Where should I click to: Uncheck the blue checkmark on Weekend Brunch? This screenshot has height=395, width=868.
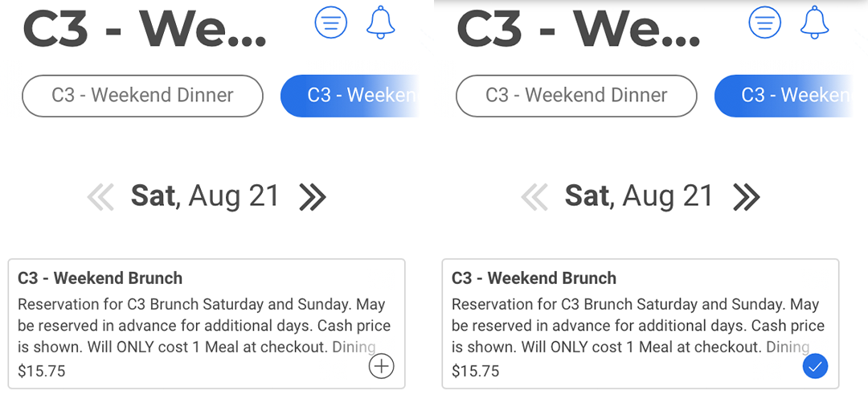(816, 366)
